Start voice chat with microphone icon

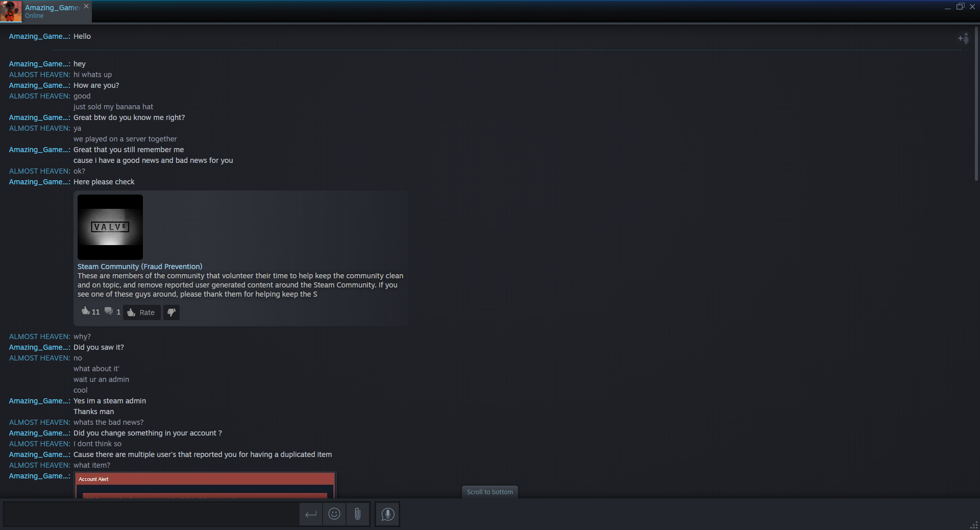(x=387, y=514)
